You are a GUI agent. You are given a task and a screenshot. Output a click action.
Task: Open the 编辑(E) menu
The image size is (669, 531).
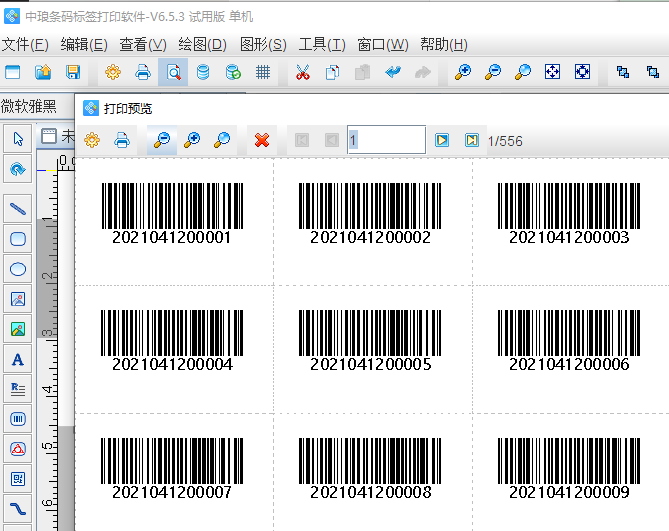[x=84, y=44]
